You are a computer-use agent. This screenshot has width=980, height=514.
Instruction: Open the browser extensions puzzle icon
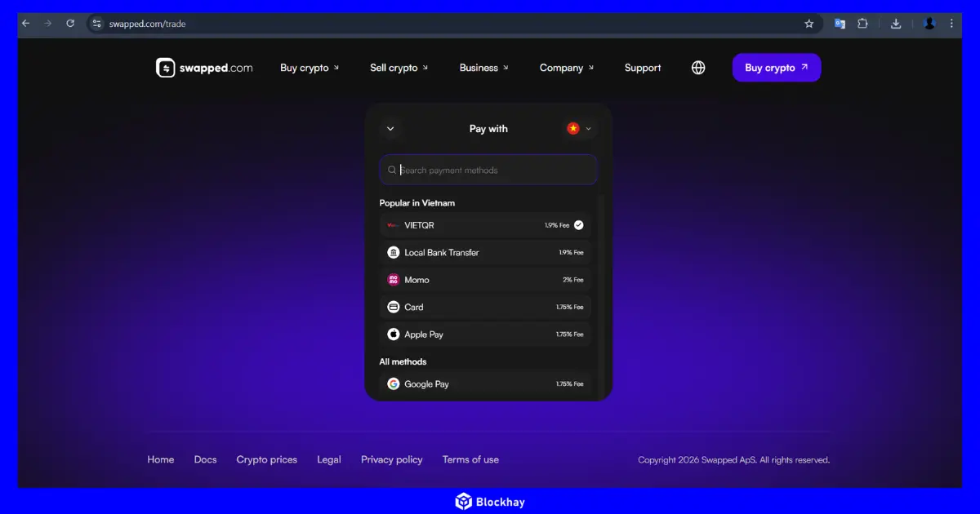tap(862, 24)
